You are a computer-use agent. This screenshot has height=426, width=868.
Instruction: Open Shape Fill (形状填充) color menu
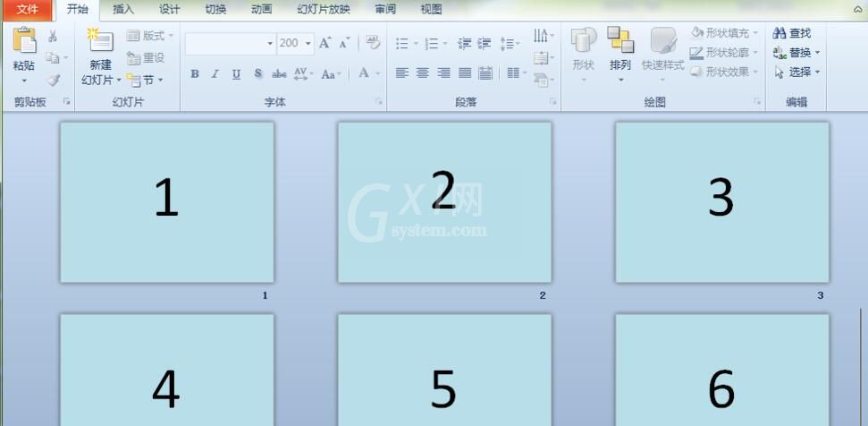724,33
